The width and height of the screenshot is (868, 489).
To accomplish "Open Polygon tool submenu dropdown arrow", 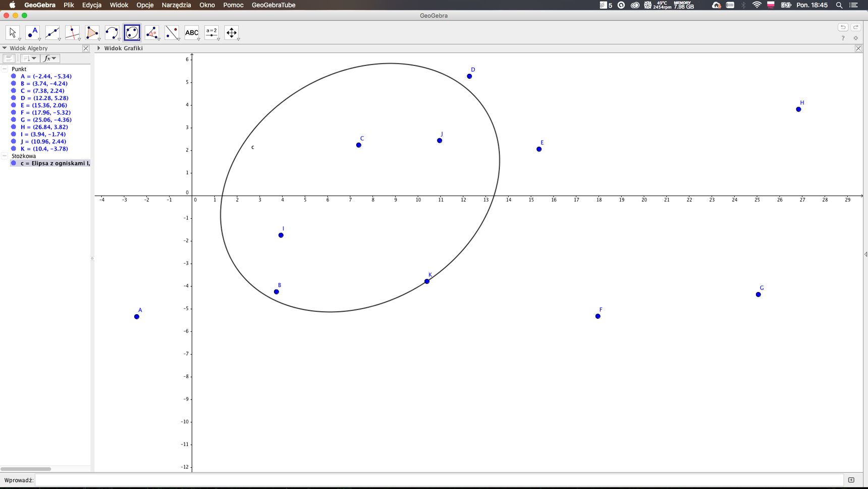I will 99,39.
